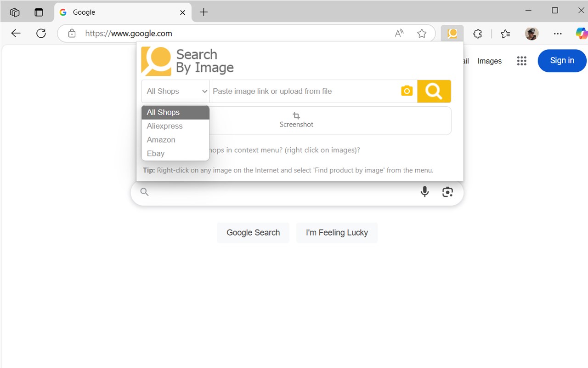Image resolution: width=588 pixels, height=368 pixels.
Task: Click Google Search by image lens icon
Action: pos(447,192)
